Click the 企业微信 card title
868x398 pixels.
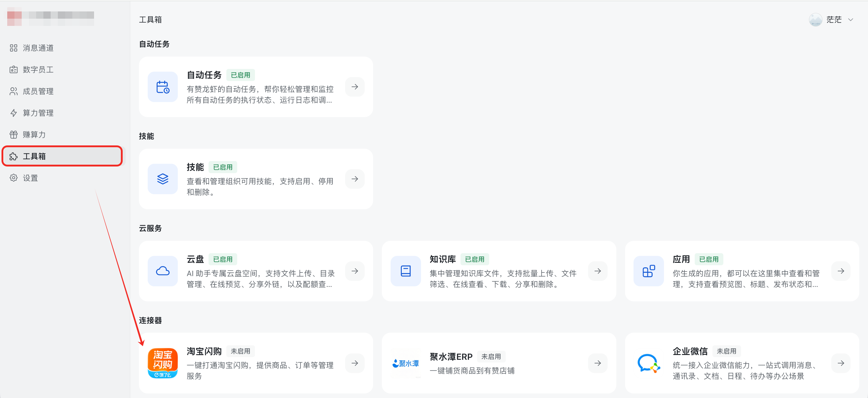coord(690,351)
